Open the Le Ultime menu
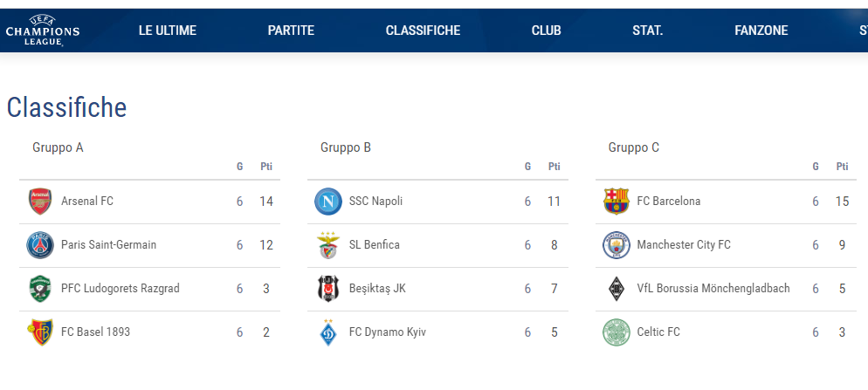The height and width of the screenshot is (390, 868). [x=168, y=31]
